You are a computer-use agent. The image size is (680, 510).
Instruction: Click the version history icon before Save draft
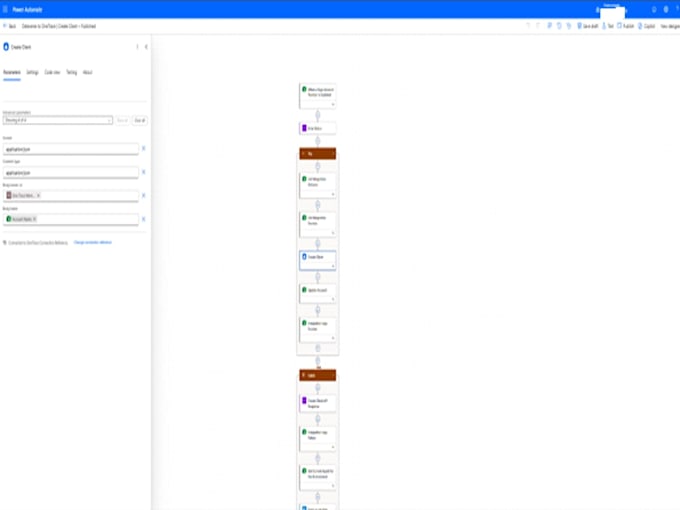coord(569,26)
